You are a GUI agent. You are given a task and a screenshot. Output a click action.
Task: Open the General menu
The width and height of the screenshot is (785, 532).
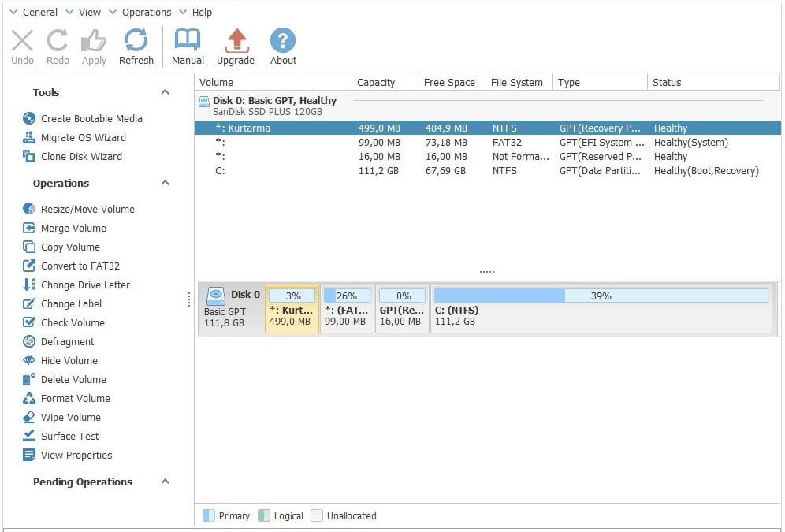tap(39, 12)
